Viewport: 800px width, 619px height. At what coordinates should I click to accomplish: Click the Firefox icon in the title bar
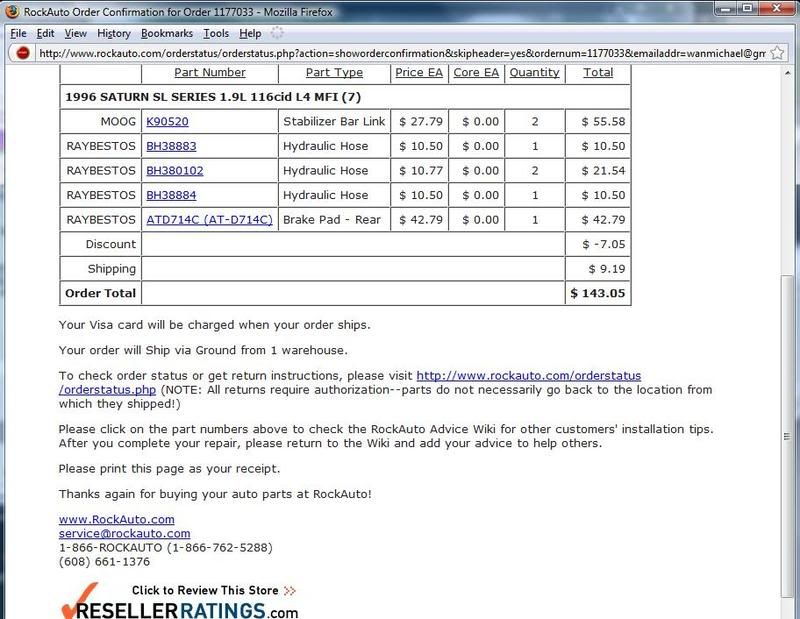12,11
